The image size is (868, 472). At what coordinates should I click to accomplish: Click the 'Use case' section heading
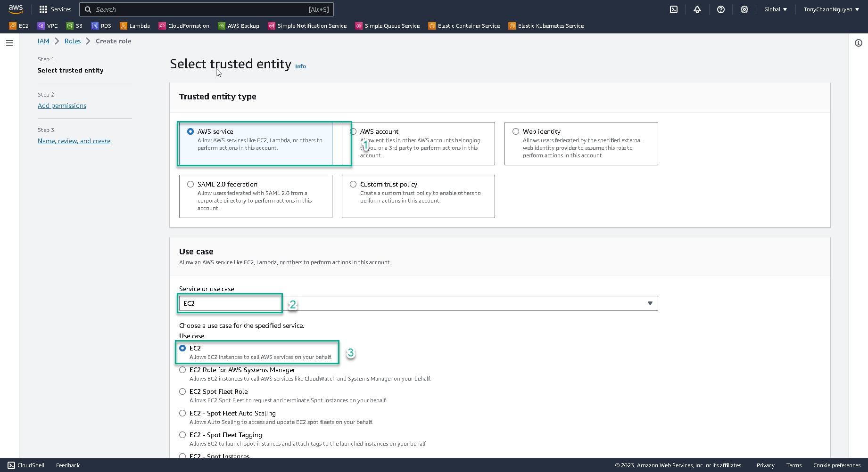[196, 252]
